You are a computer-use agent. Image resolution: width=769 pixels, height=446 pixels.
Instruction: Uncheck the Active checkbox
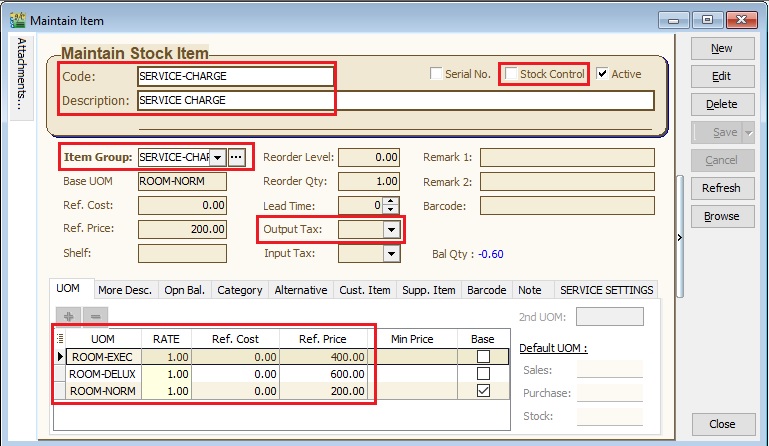[x=602, y=74]
